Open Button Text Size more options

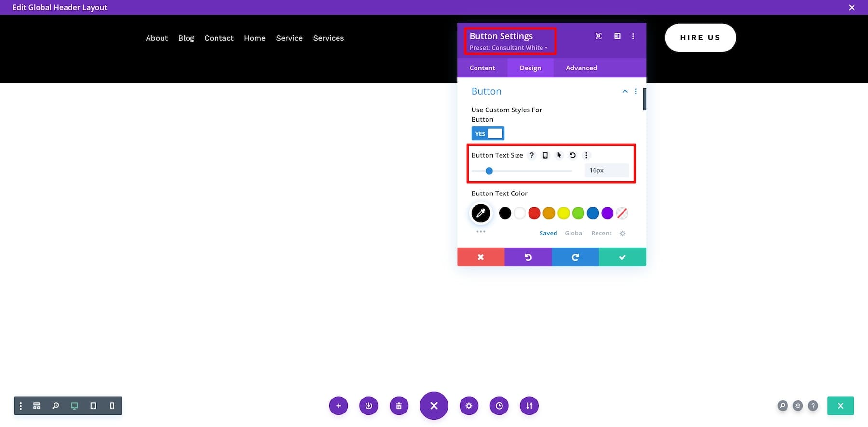click(586, 155)
